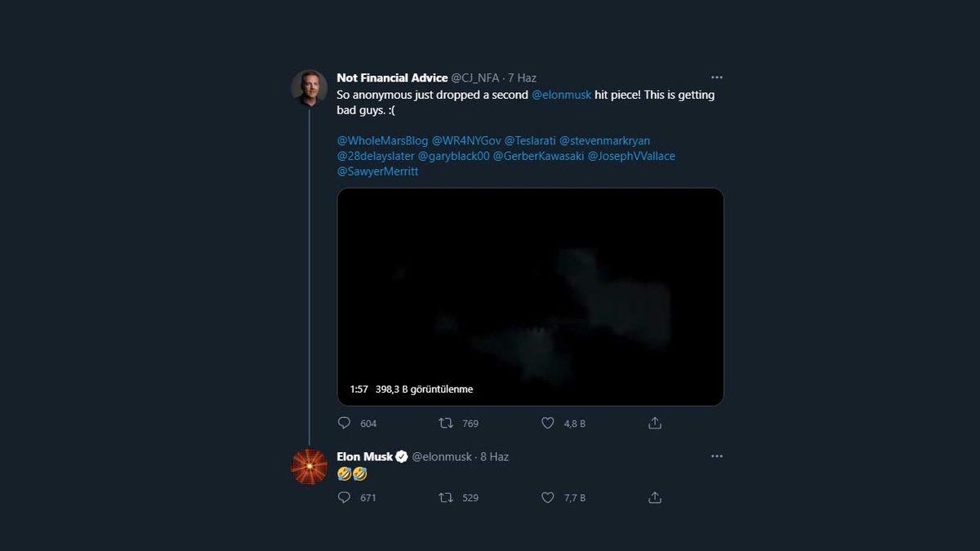This screenshot has width=980, height=551.
Task: Play the attached video
Action: (530, 295)
